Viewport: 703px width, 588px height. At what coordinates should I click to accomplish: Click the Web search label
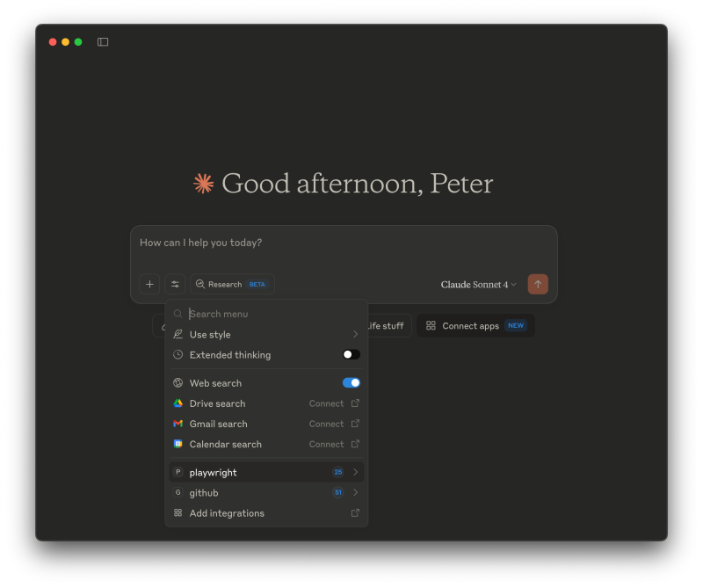click(215, 383)
